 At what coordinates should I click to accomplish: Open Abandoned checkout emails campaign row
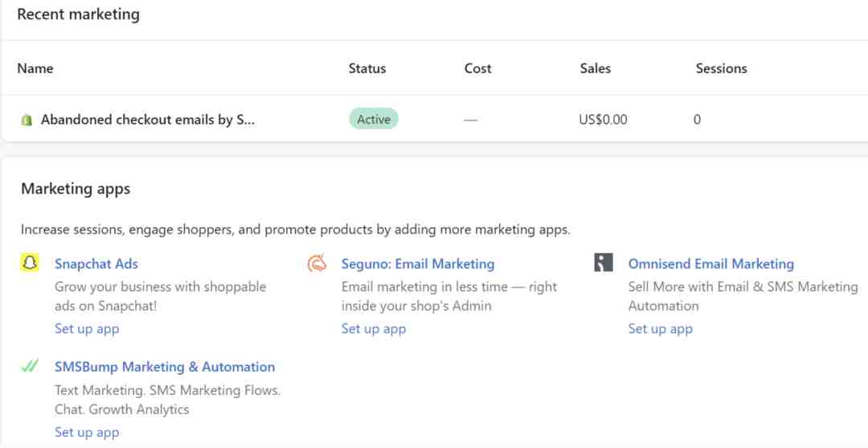click(434, 120)
